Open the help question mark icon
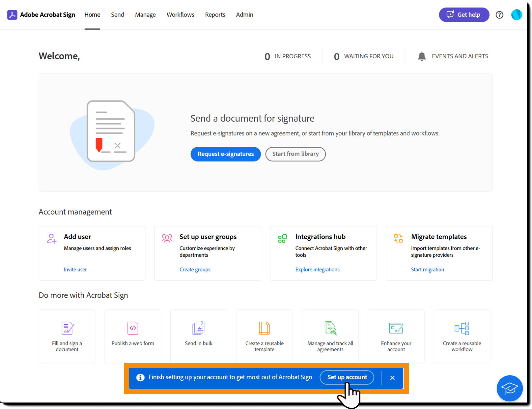The height and width of the screenshot is (409, 532). [499, 15]
